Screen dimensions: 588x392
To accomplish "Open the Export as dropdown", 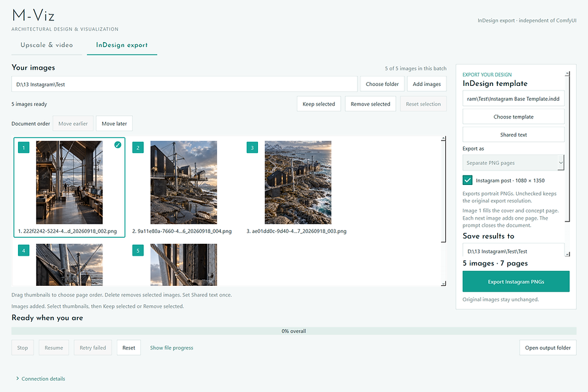I will click(x=513, y=163).
